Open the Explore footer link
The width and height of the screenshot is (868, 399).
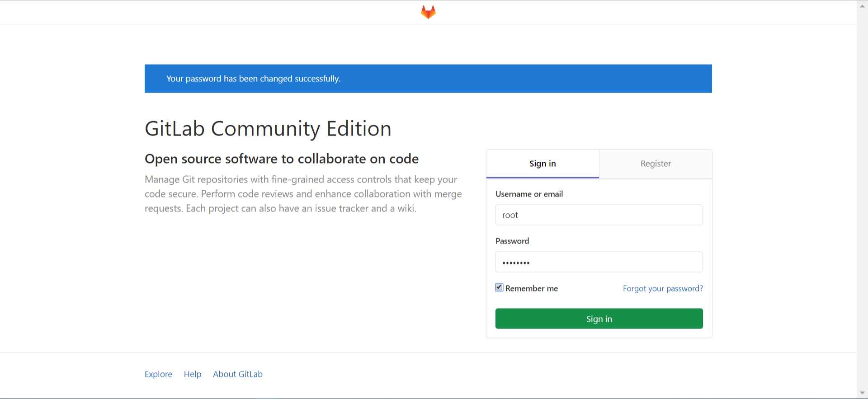coord(158,374)
